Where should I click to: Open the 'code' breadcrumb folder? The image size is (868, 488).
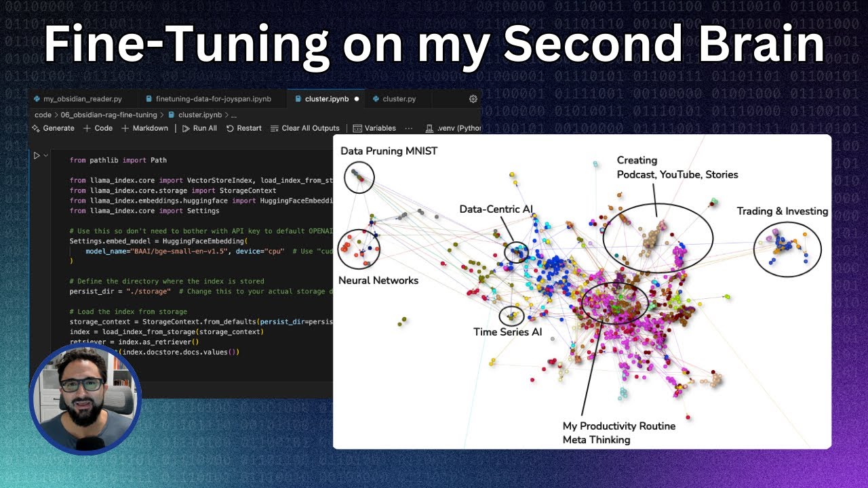pyautogui.click(x=43, y=115)
